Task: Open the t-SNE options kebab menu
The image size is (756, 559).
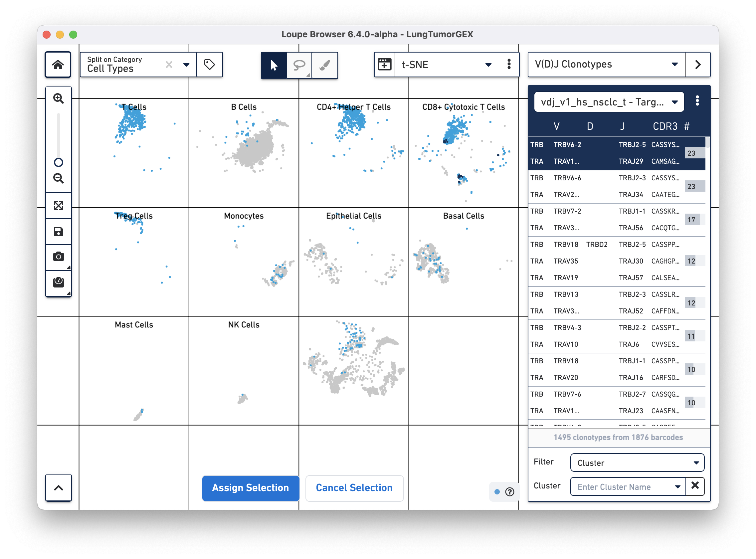Action: [509, 64]
